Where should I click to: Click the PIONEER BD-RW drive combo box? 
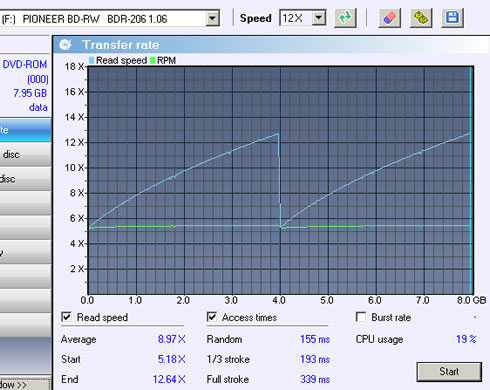coord(110,18)
